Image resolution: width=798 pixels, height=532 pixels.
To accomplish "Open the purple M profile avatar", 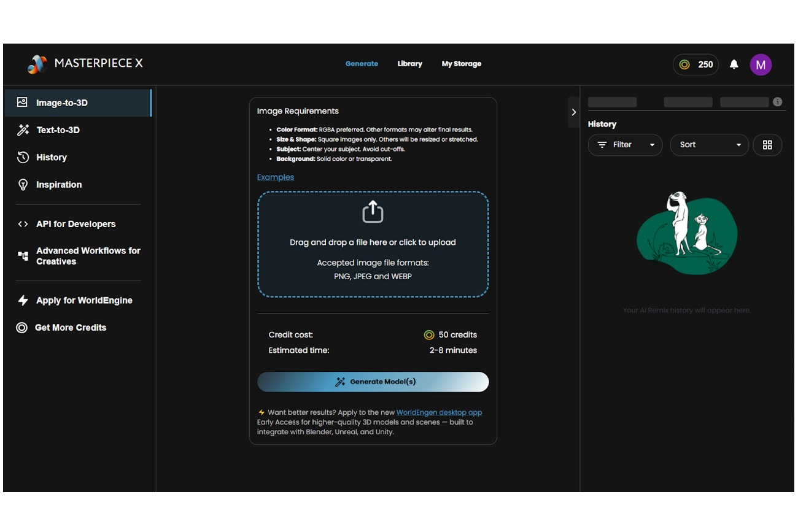I will coord(761,64).
